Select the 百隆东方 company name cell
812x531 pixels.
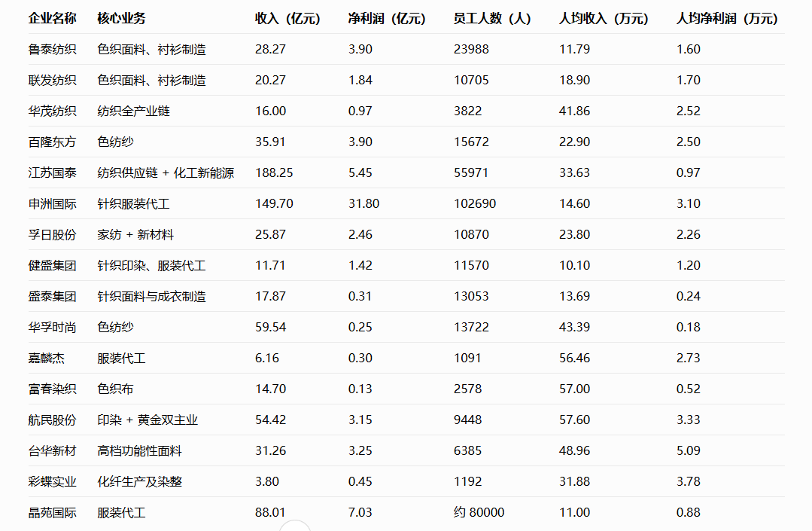coord(53,142)
